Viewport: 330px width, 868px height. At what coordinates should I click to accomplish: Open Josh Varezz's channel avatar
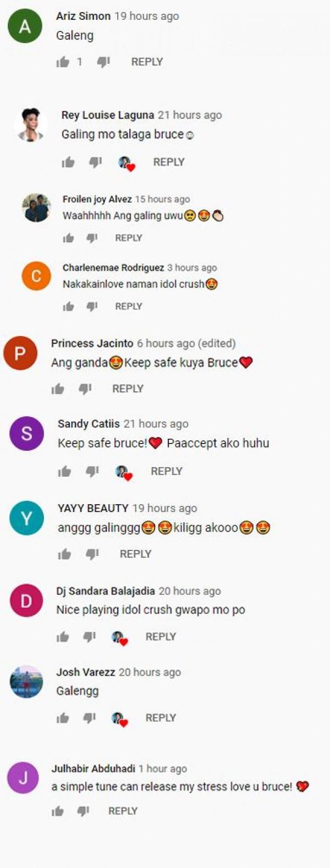pyautogui.click(x=26, y=681)
